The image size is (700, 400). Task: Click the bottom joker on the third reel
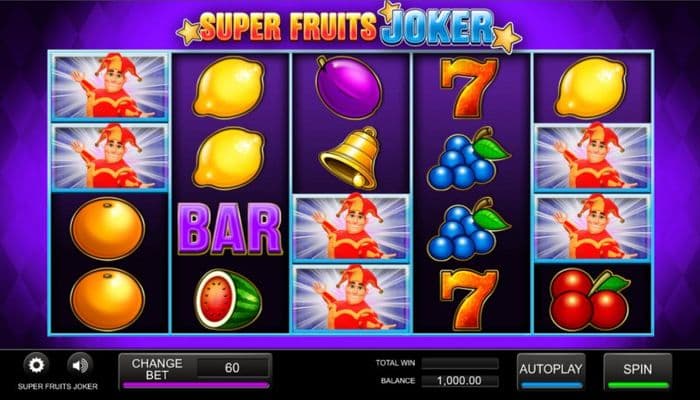point(350,298)
